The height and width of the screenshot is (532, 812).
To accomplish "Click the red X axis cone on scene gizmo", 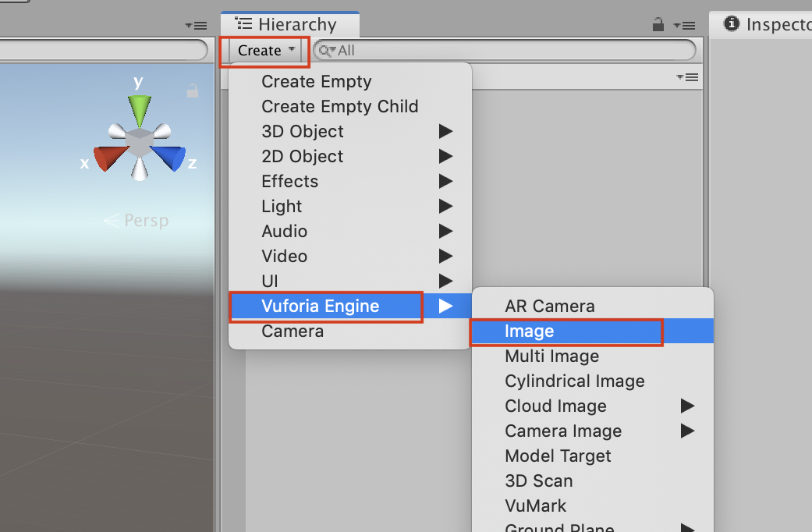I will point(107,156).
